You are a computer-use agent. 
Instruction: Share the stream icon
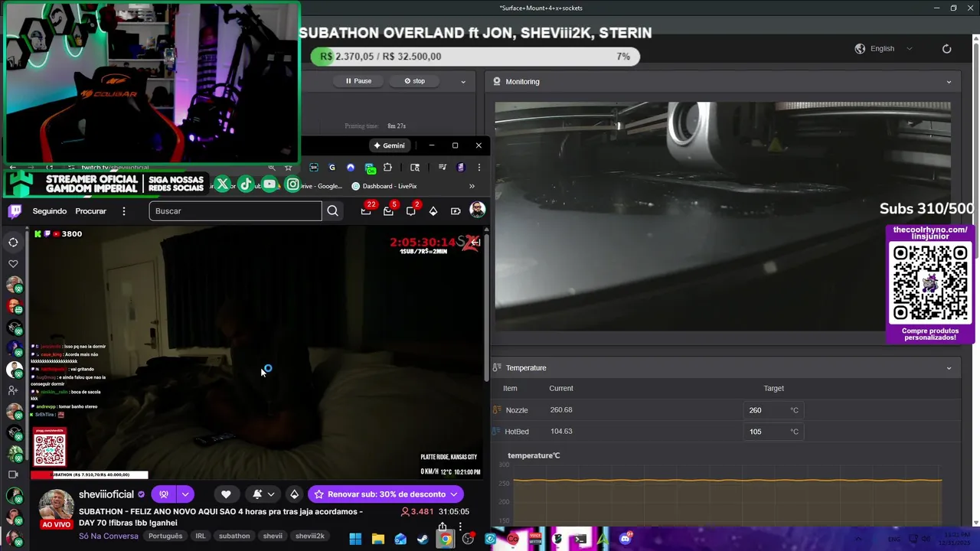[443, 527]
